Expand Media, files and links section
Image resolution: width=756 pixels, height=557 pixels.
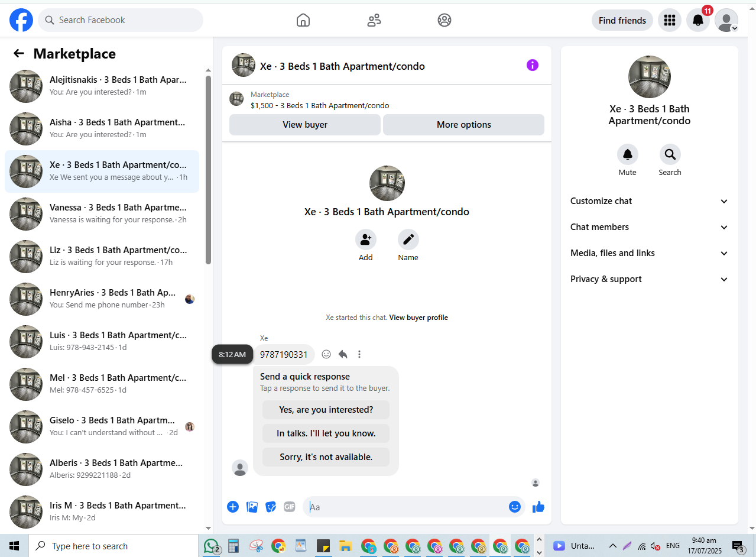point(650,253)
